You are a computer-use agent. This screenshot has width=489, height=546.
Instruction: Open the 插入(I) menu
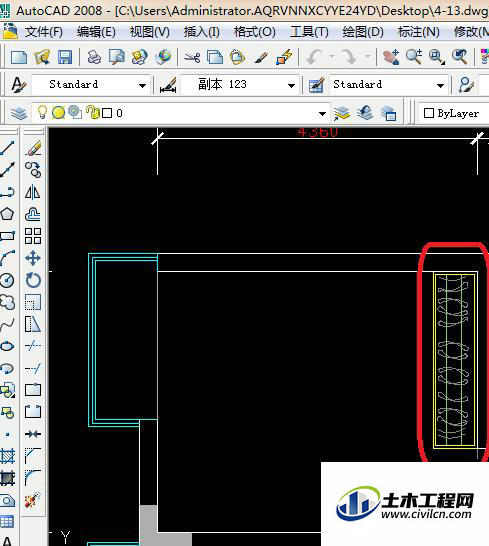(x=202, y=32)
